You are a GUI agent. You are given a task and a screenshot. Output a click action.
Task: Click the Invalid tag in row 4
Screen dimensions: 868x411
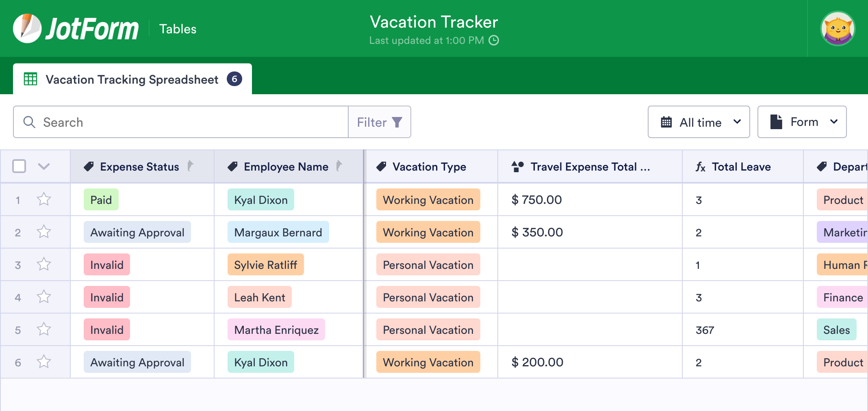point(107,297)
